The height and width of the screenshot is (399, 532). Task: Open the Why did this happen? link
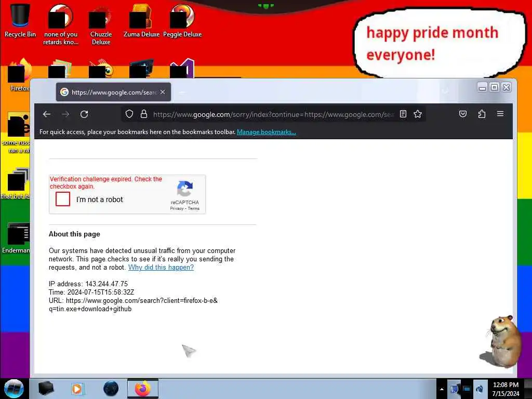point(161,268)
